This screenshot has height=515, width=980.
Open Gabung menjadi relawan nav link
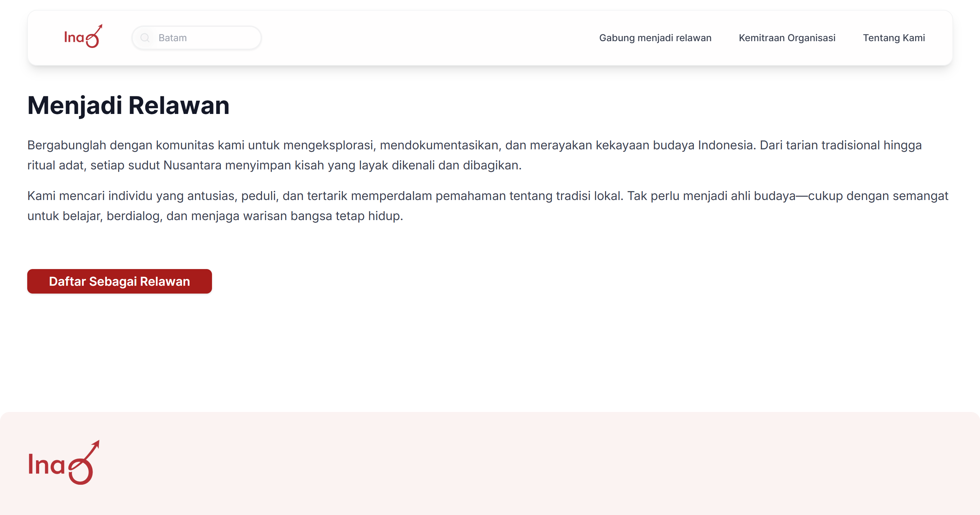coord(655,38)
